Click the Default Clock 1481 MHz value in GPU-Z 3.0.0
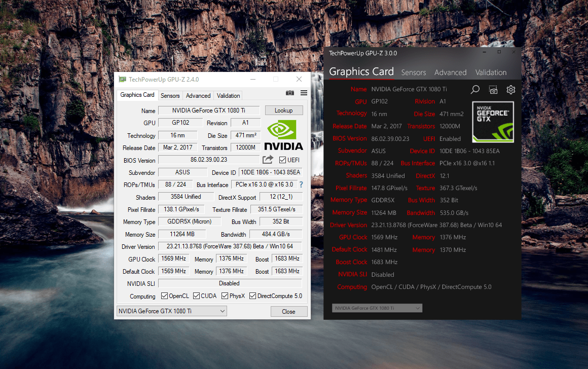588x369 pixels. coord(384,250)
